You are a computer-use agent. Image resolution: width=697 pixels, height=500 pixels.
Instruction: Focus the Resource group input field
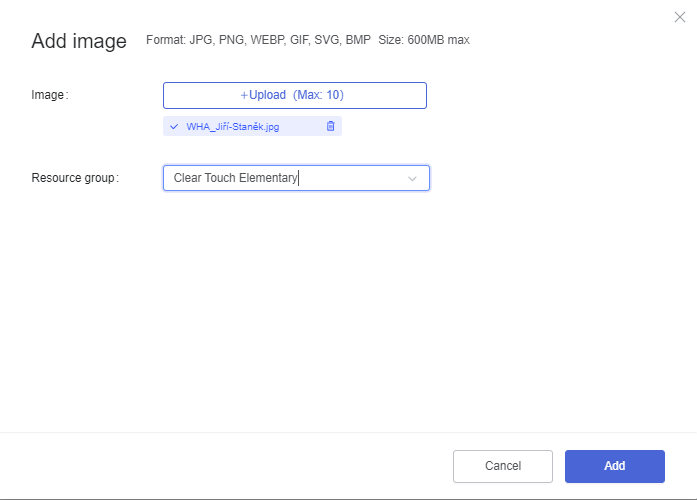pyautogui.click(x=296, y=178)
